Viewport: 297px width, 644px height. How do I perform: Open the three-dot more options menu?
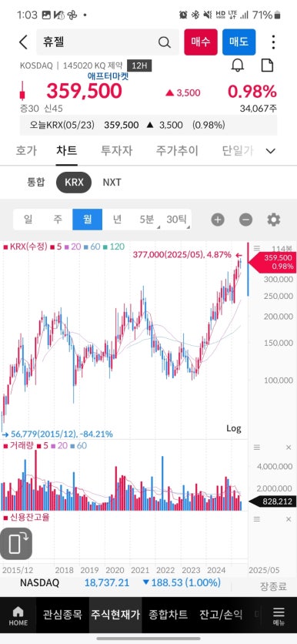273,42
